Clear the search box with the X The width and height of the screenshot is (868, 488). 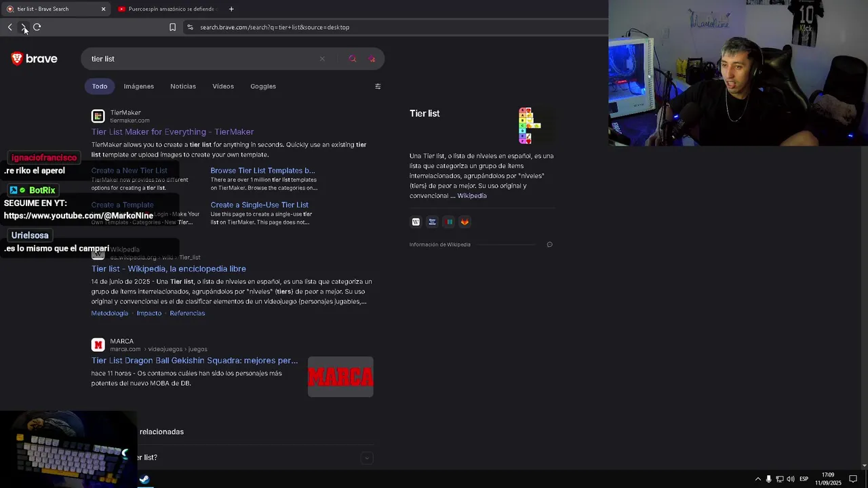pos(322,59)
